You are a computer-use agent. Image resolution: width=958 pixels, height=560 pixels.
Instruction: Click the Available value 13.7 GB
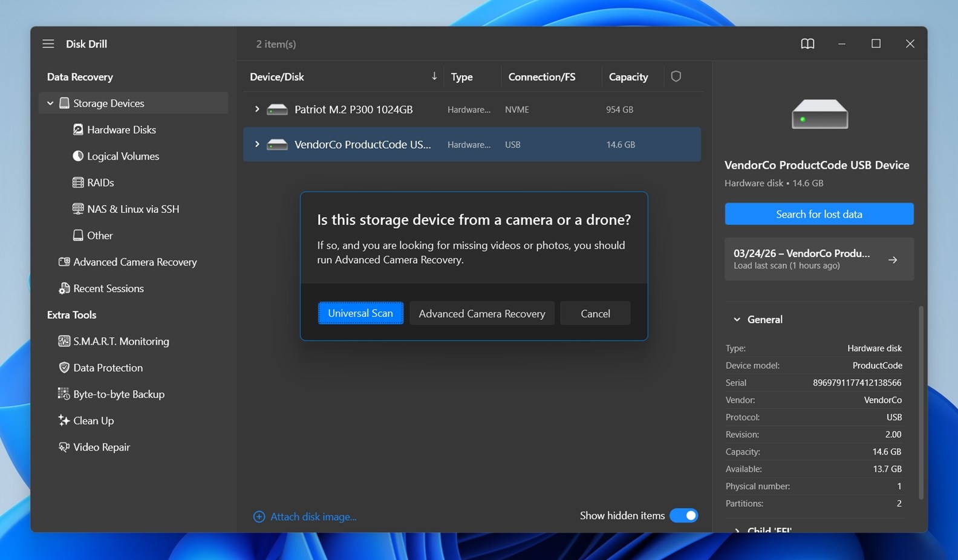click(x=887, y=469)
